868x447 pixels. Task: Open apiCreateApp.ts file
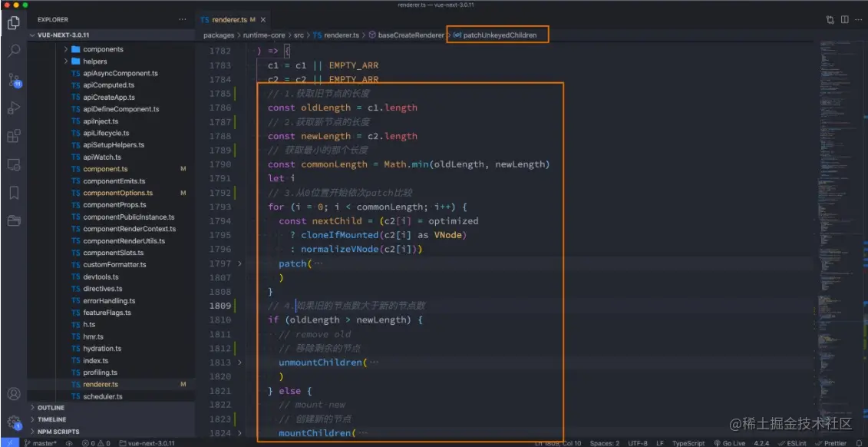tap(109, 97)
